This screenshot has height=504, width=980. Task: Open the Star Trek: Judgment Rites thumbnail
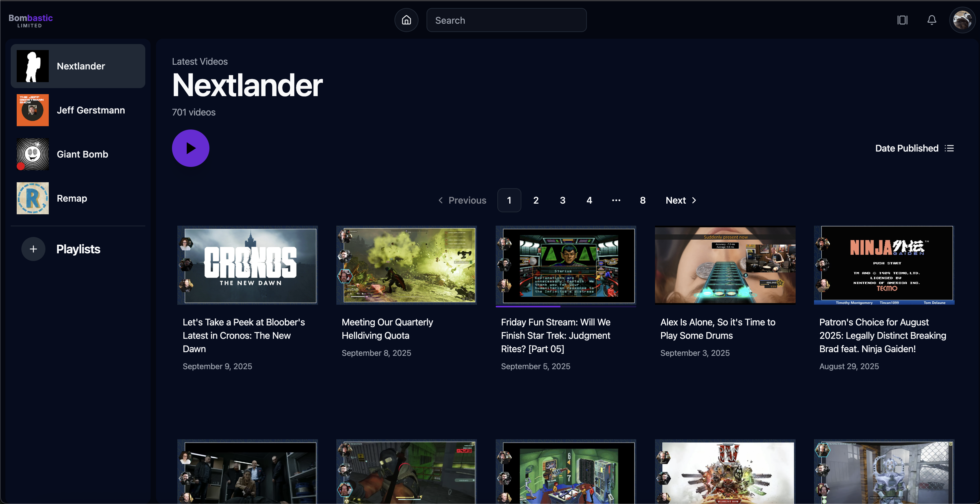[566, 265]
